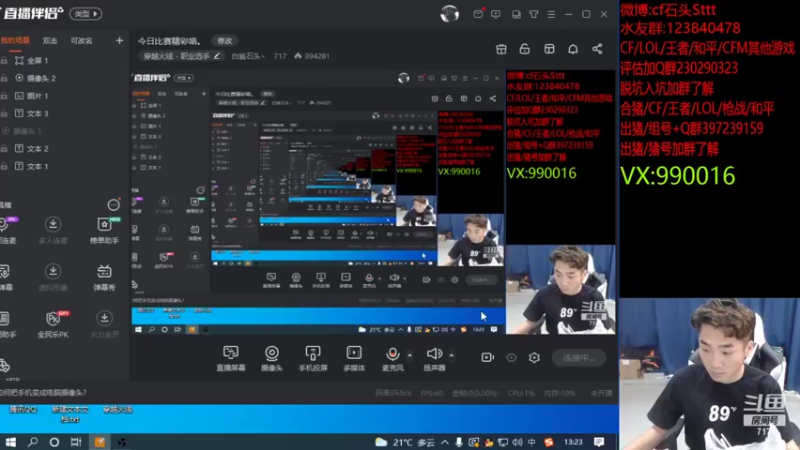The image size is (800, 450).
Task: Open the weather widget showing 21°C 多云
Action: click(x=405, y=442)
